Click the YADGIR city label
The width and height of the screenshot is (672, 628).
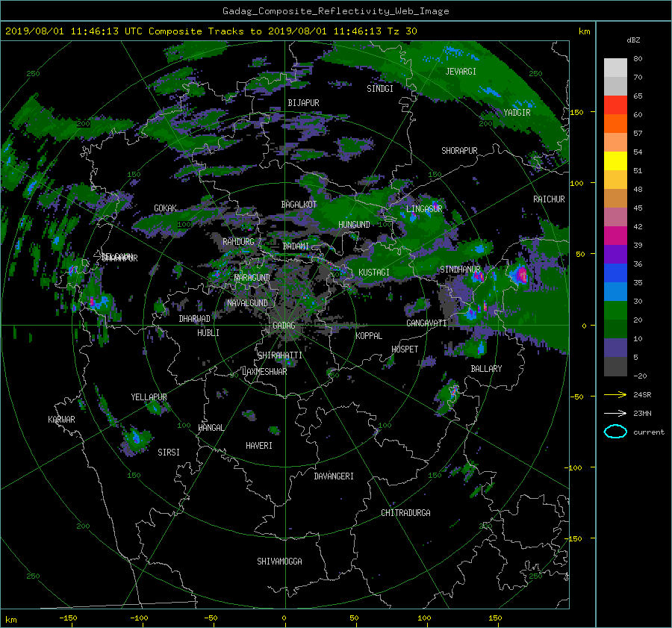coord(517,113)
